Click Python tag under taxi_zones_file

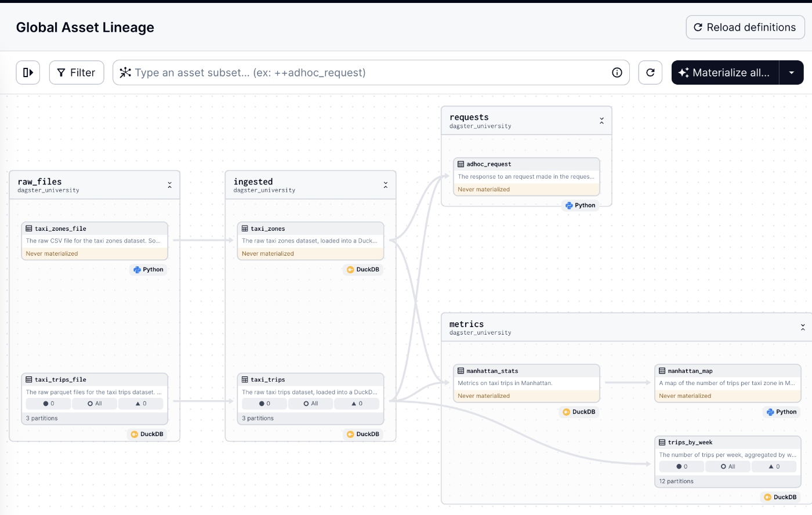pyautogui.click(x=148, y=270)
